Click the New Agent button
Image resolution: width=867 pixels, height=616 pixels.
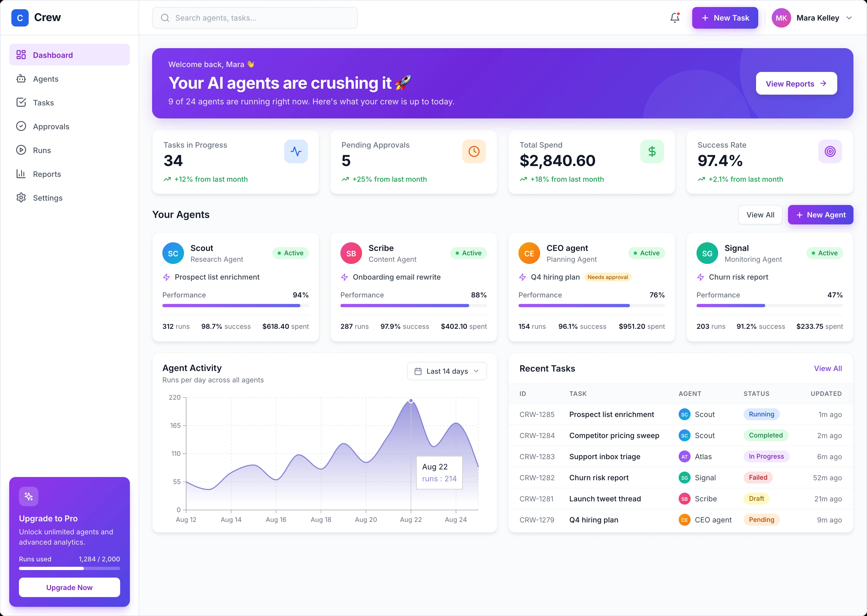coord(820,215)
